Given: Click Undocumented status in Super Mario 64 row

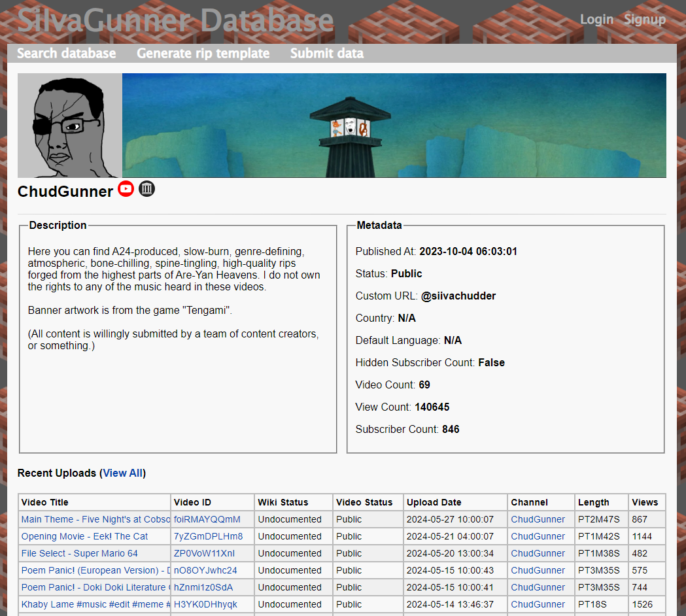Looking at the screenshot, I should coord(290,553).
